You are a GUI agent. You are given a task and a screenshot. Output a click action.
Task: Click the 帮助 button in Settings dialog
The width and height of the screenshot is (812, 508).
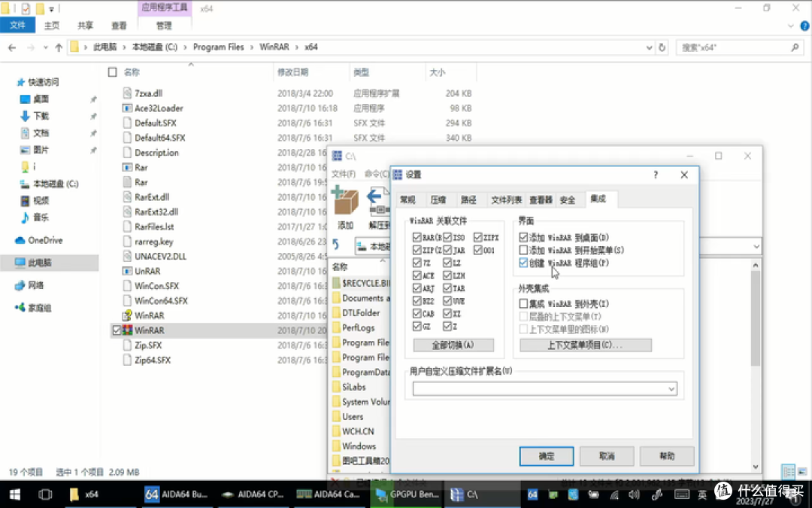667,456
